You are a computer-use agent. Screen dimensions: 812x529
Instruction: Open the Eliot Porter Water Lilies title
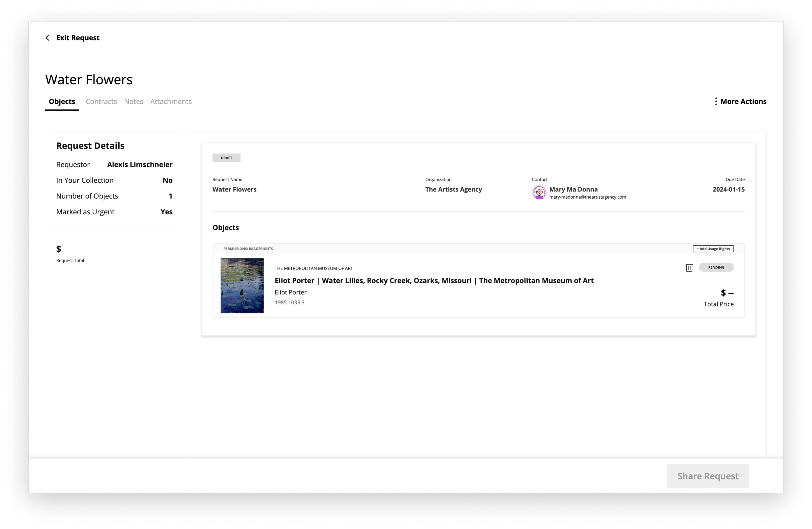pyautogui.click(x=434, y=281)
